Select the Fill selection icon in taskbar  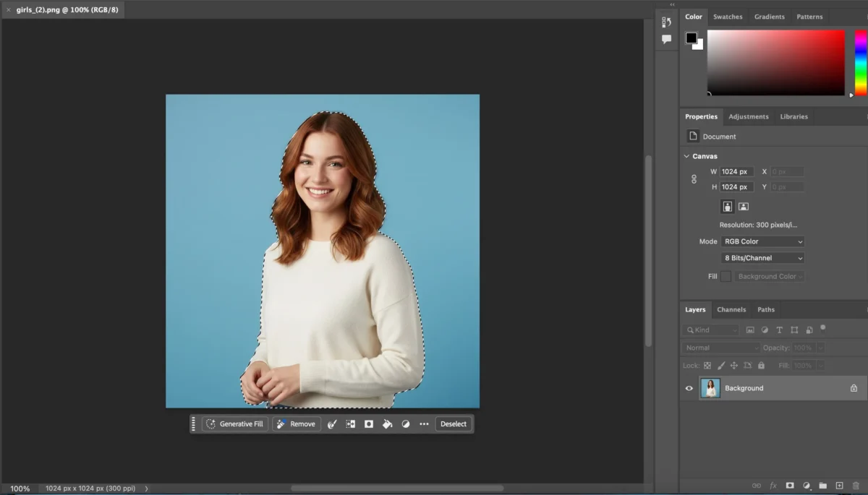(x=386, y=423)
